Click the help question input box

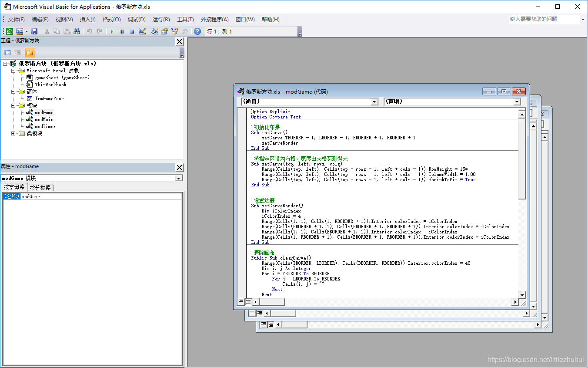[544, 19]
